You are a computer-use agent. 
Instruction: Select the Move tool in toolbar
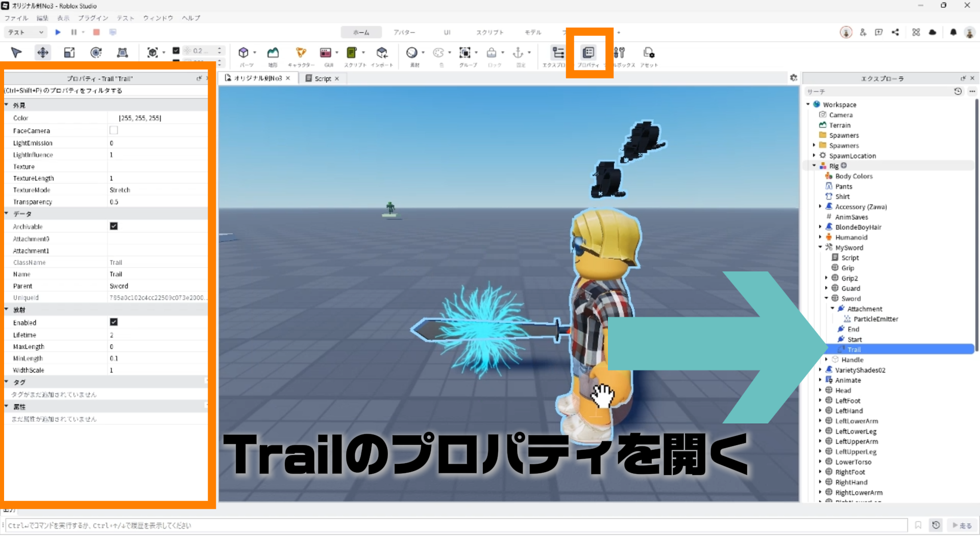43,53
